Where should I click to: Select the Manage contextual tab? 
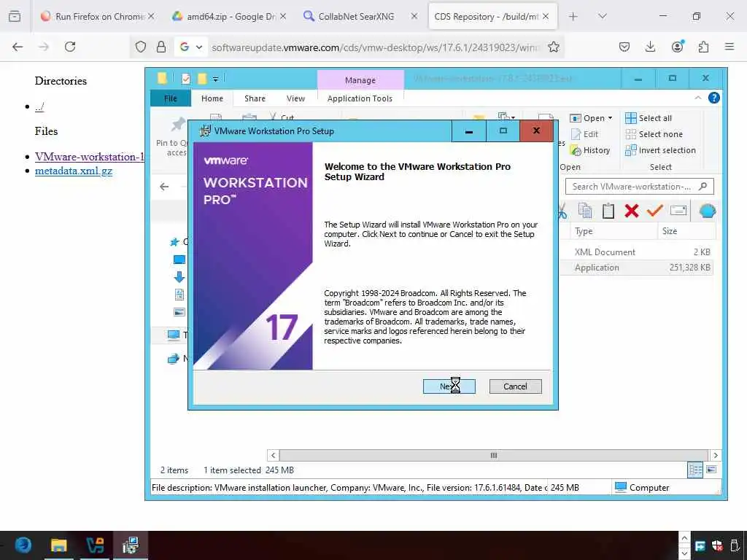click(360, 80)
